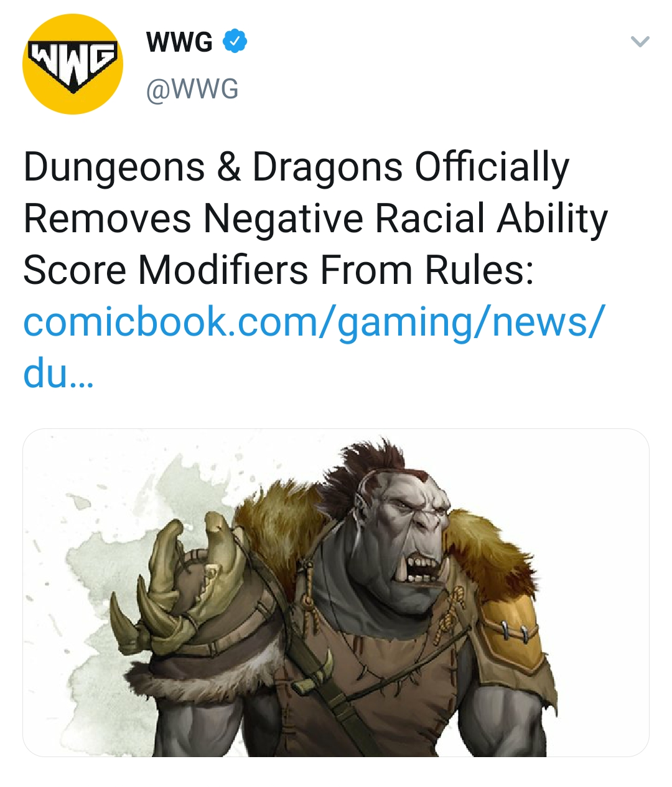Screen dimensions: 672x787
Task: Tap the @WWG handle
Action: point(192,89)
